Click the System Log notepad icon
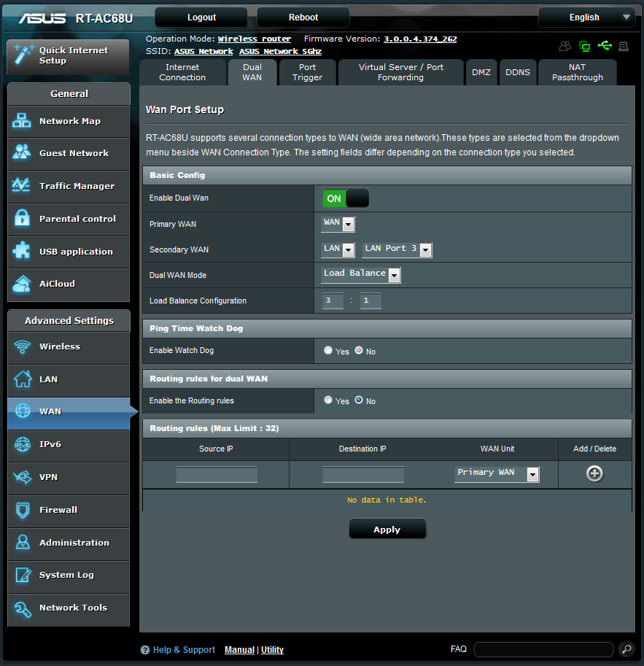Image resolution: width=644 pixels, height=666 pixels. pos(23,575)
